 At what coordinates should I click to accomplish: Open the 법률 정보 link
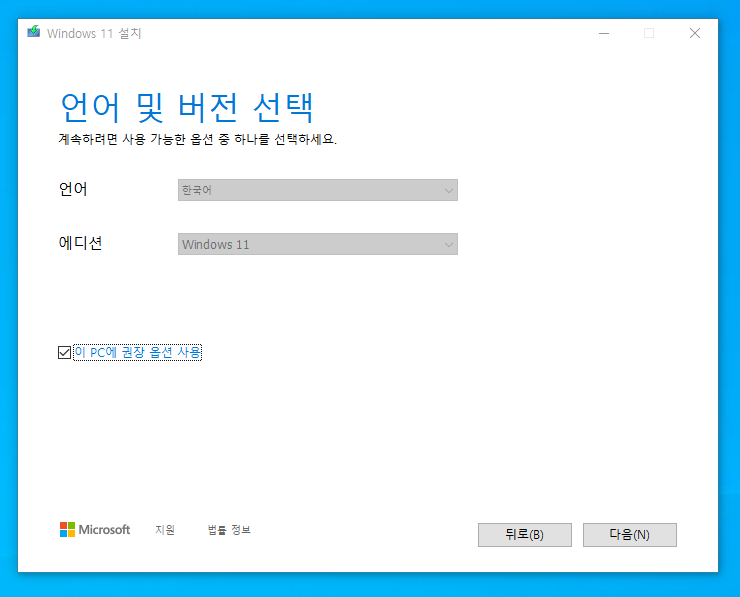coord(229,530)
